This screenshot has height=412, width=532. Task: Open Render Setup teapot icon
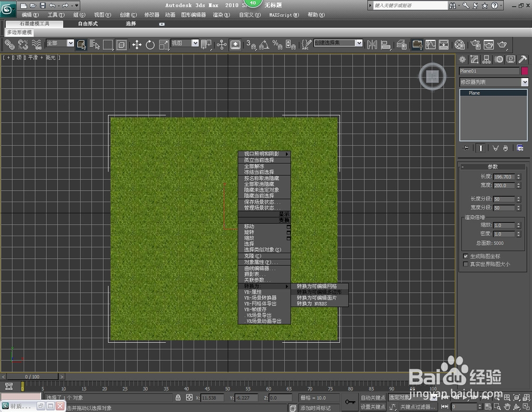pyautogui.click(x=475, y=45)
